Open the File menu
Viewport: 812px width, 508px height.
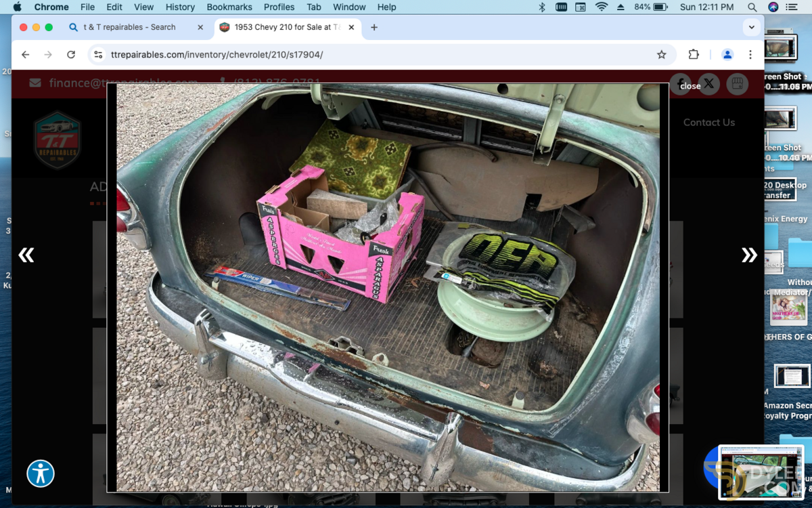pos(87,7)
